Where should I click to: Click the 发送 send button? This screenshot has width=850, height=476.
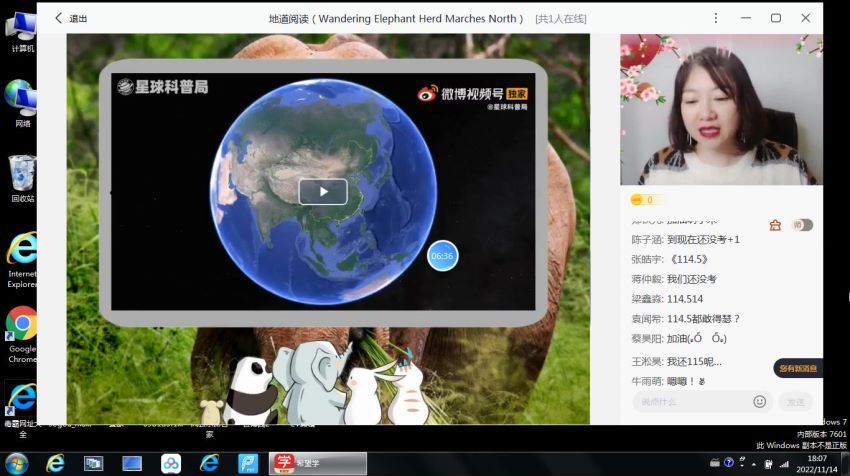coord(795,402)
